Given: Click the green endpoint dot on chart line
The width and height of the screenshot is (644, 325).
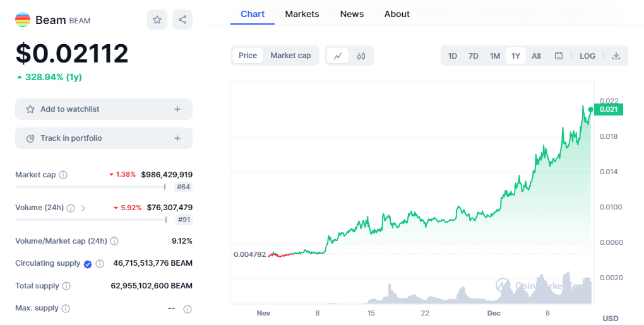Looking at the screenshot, I should [590, 110].
